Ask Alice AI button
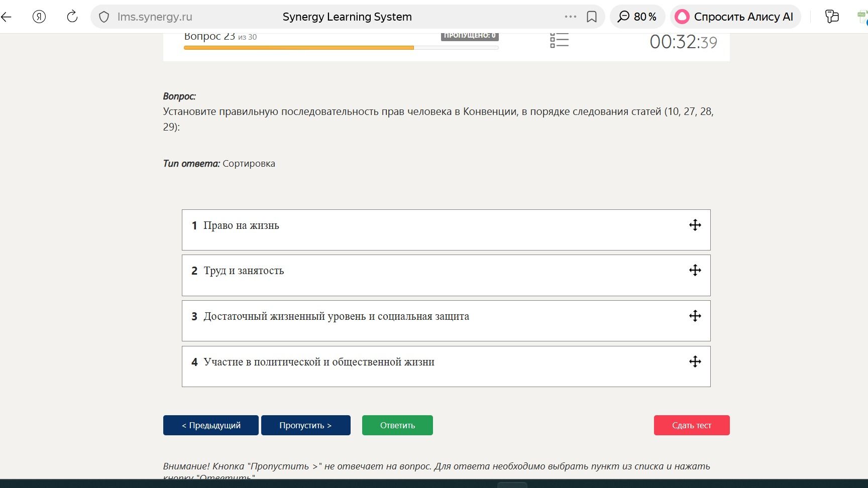Viewport: 868px width, 488px height. tap(735, 17)
